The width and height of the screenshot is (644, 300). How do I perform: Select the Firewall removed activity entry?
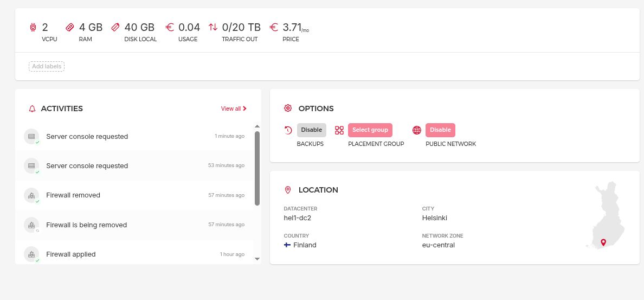[73, 195]
